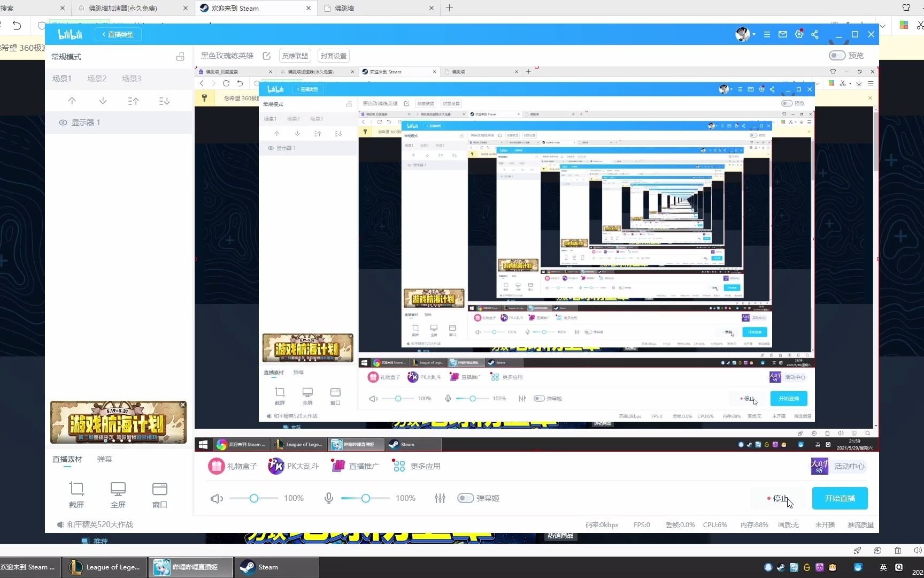Switch to the 场景2 scene tab

tap(96, 78)
